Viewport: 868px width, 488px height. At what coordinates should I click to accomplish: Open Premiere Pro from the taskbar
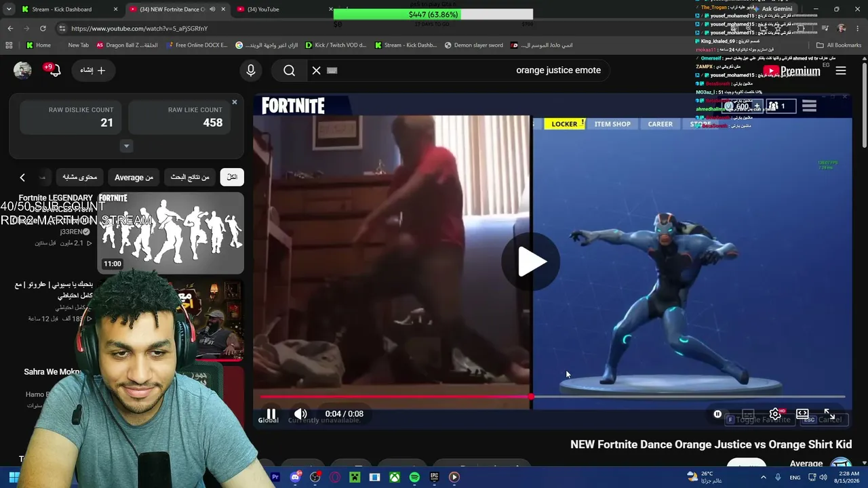click(x=275, y=477)
